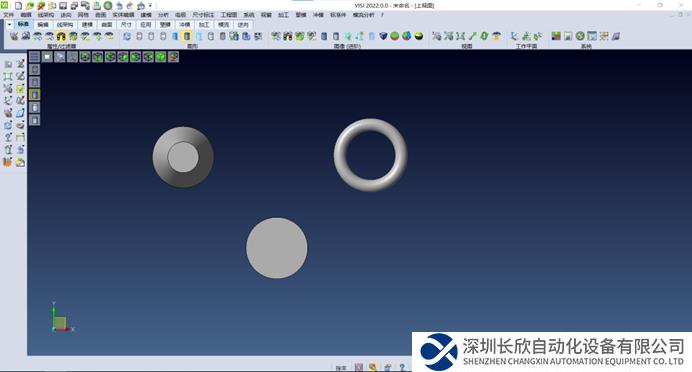Screen dimensions: 692x372
Task: Click the solid green sphere icon in ribbon
Action: pyautogui.click(x=395, y=36)
